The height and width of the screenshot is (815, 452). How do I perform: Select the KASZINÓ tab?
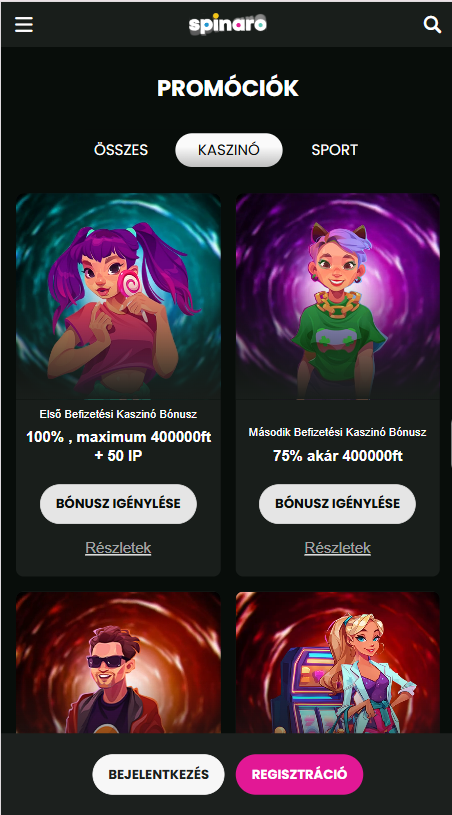(229, 150)
